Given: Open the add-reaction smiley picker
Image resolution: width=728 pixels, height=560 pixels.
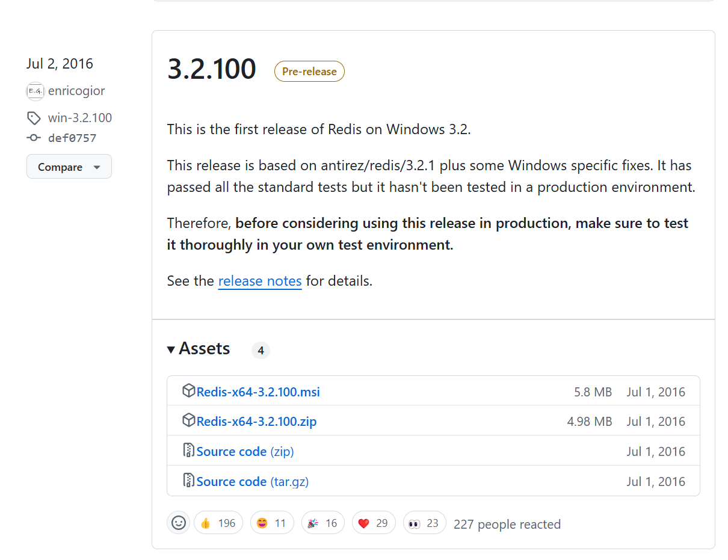Looking at the screenshot, I should pos(178,522).
